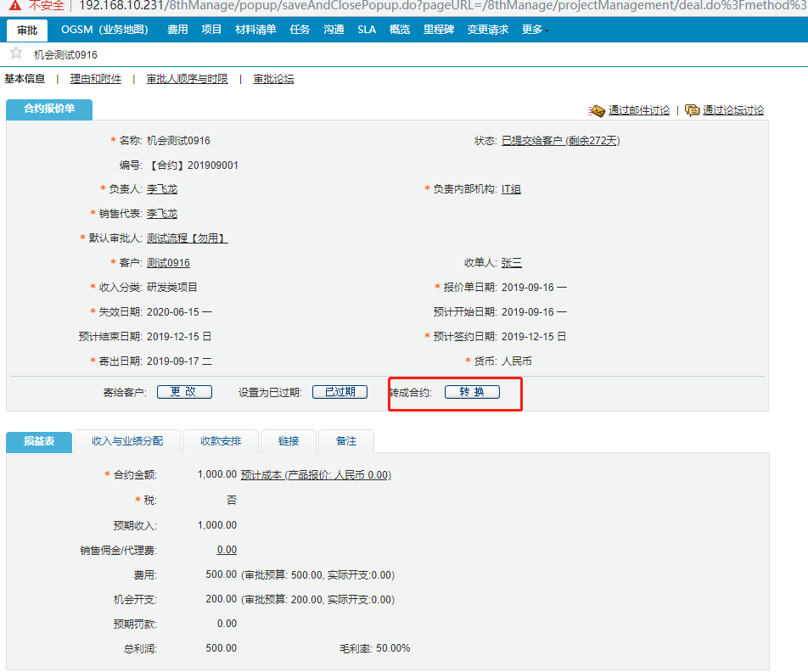Viewport: 808px width, 672px height.
Task: Switch to 收款安排 tab
Action: pos(221,441)
